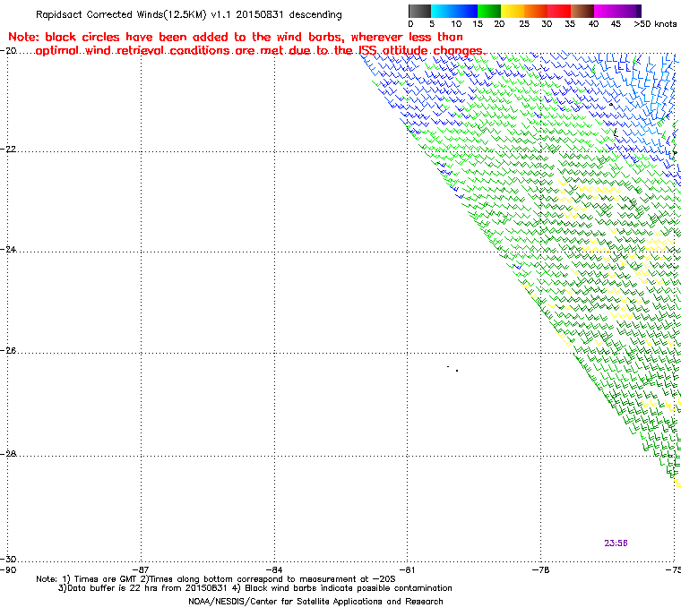Click the -78 longitude axis label
Viewport: 681px width, 616px height.
point(540,569)
